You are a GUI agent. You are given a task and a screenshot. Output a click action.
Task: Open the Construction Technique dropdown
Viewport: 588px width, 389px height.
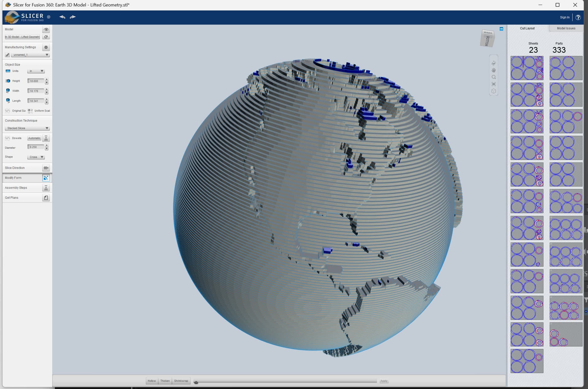click(x=27, y=128)
